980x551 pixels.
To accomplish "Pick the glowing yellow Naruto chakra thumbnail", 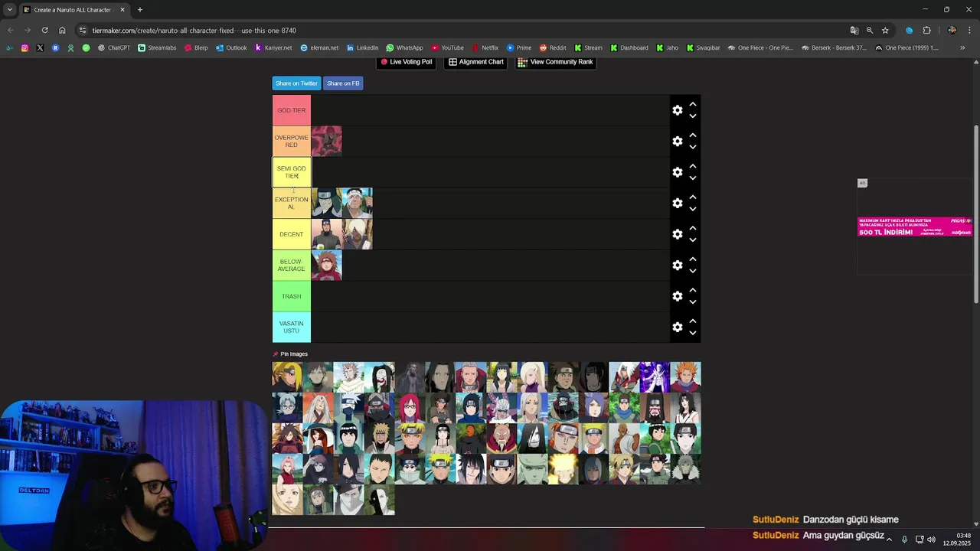I will (563, 469).
